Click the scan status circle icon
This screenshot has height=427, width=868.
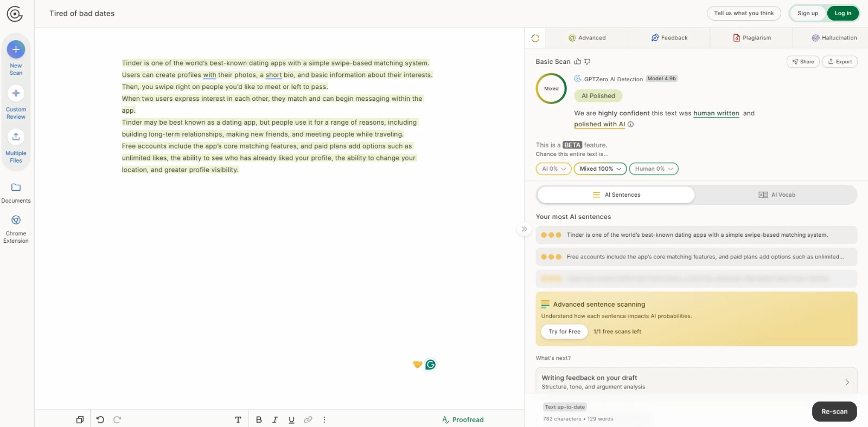coord(535,38)
